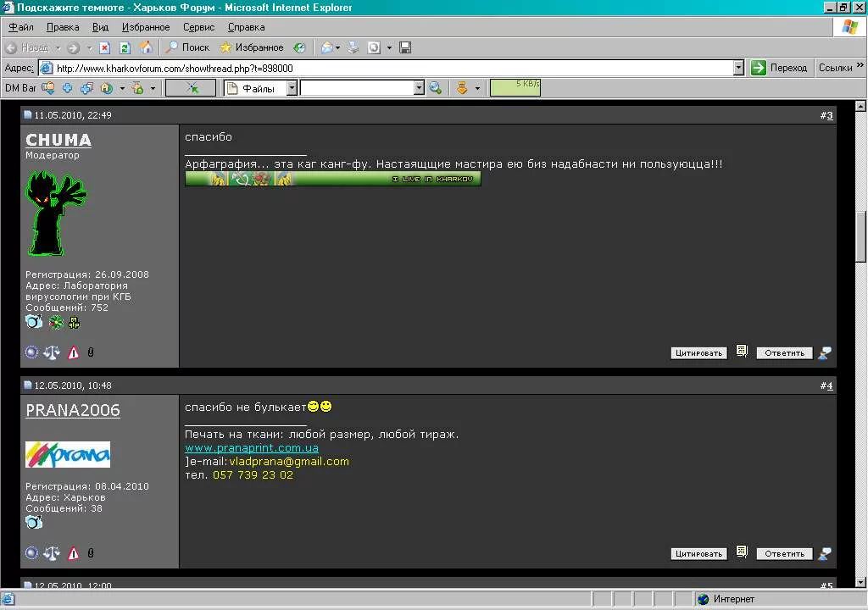Open the address bar history dropdown
Image resolution: width=868 pixels, height=610 pixels.
[738, 68]
